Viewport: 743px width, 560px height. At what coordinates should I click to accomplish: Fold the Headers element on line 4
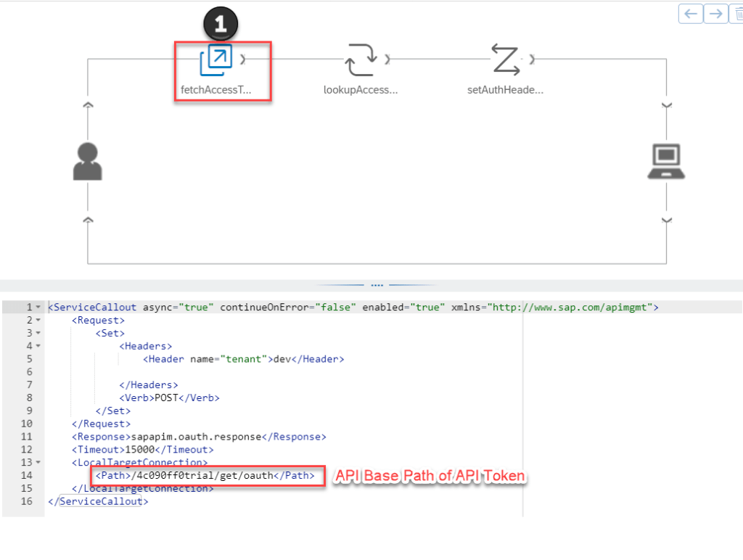pyautogui.click(x=38, y=346)
